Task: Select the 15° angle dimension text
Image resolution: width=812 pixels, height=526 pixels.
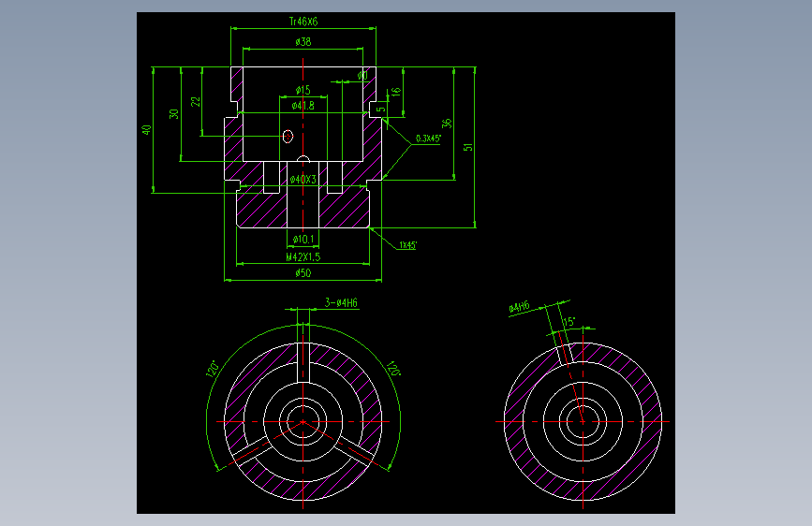Action: [569, 322]
